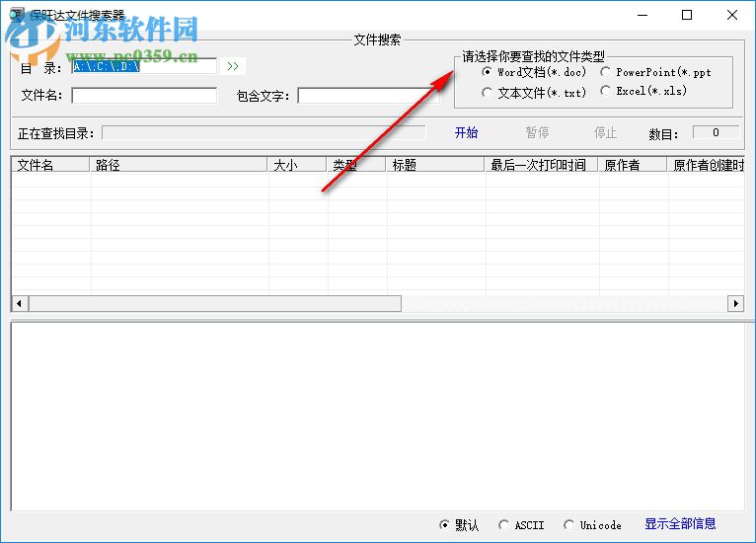The image size is (756, 543).
Task: Open the 显示全部信息 link
Action: 680,523
